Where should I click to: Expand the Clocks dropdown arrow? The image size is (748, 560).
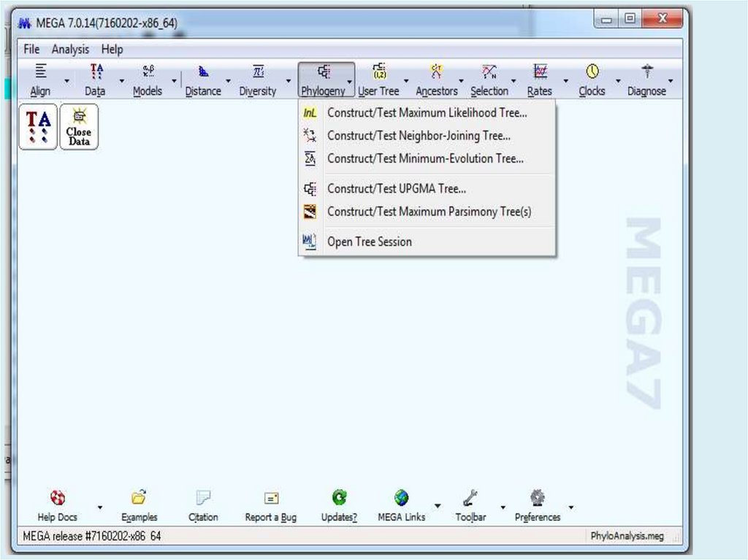click(x=618, y=81)
